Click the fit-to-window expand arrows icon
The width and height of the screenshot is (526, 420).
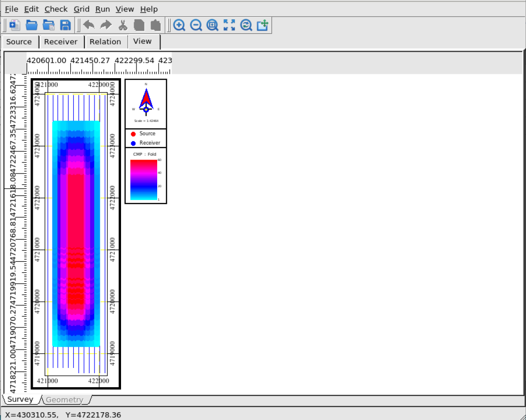229,25
